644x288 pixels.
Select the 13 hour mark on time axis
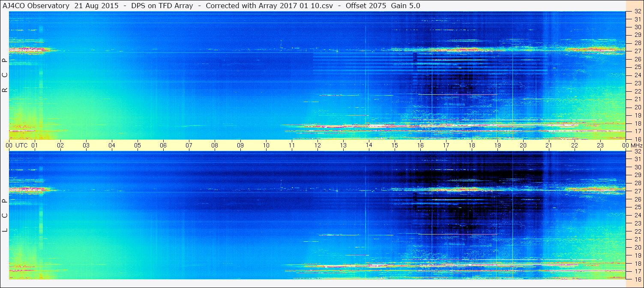point(343,145)
